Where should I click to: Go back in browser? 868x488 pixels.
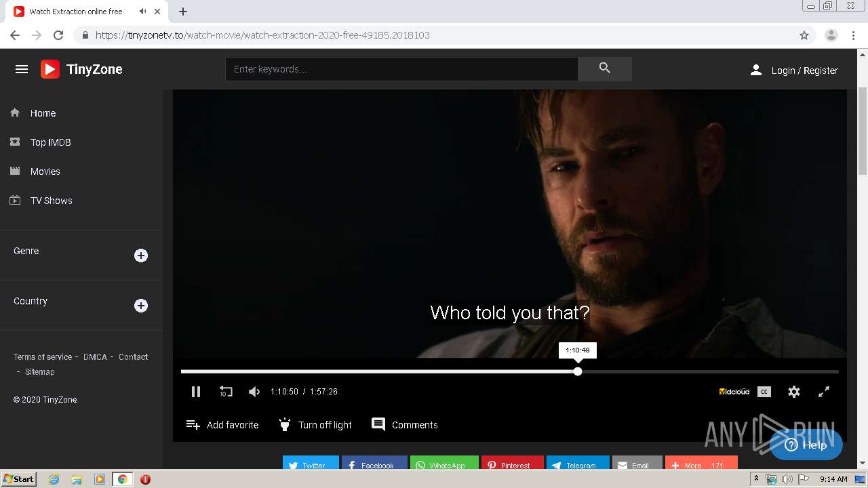coord(15,35)
